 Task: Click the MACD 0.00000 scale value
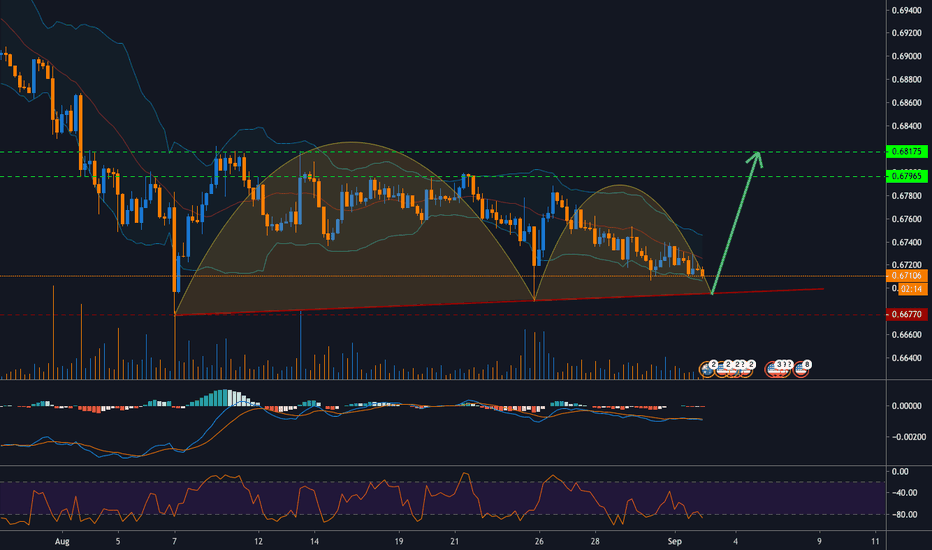(x=906, y=406)
